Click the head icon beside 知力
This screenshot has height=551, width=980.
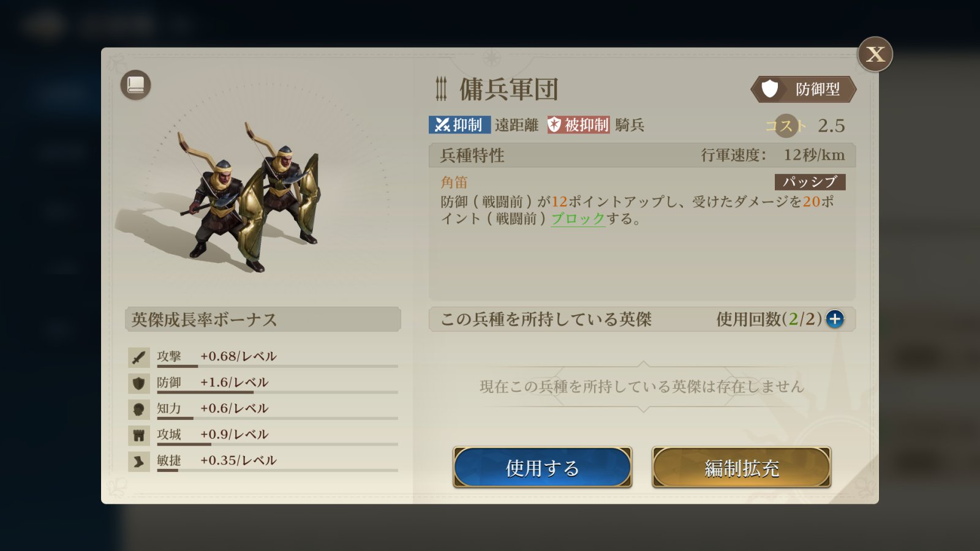coord(139,409)
